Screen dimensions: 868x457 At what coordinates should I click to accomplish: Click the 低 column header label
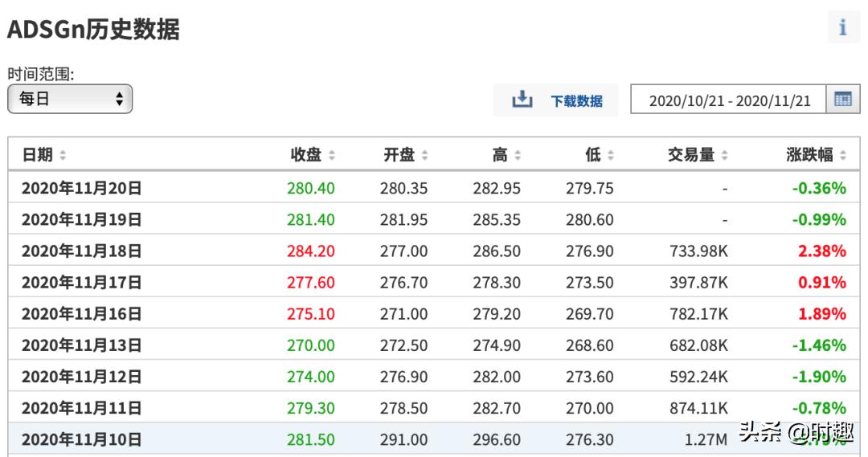click(593, 155)
